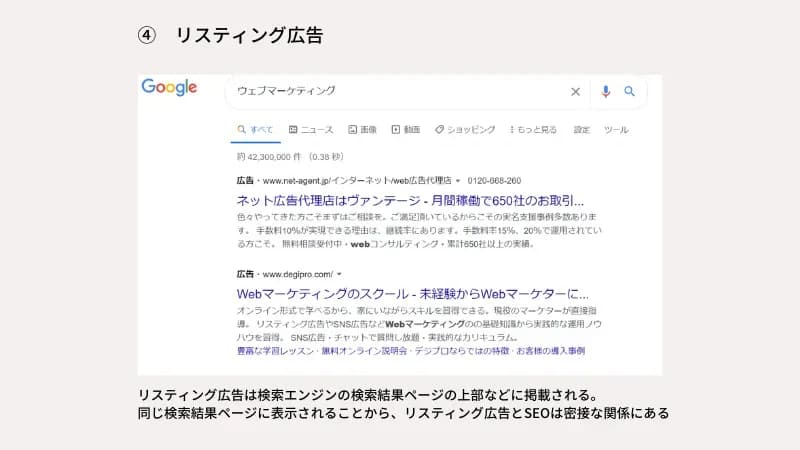
Task: Click the www.degipro.com/ ad URL text
Action: coord(297,274)
